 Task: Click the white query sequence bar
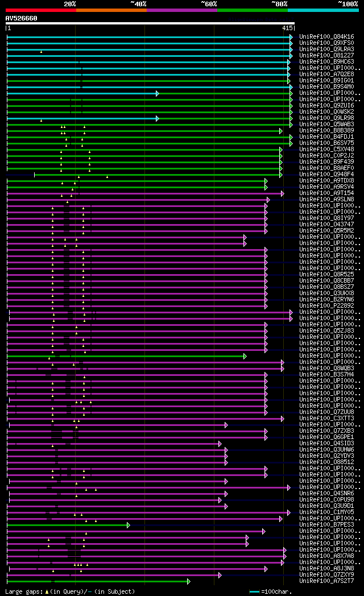(150, 23)
